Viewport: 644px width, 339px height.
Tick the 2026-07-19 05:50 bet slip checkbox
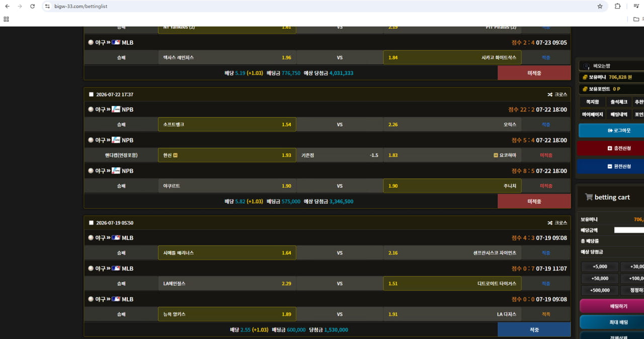coord(91,223)
